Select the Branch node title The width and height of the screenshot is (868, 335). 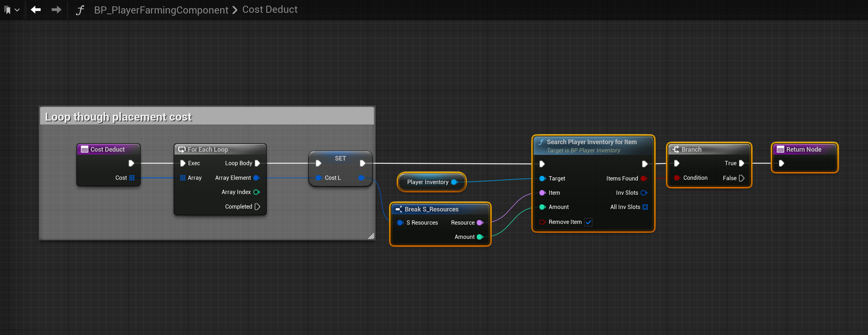(x=691, y=150)
